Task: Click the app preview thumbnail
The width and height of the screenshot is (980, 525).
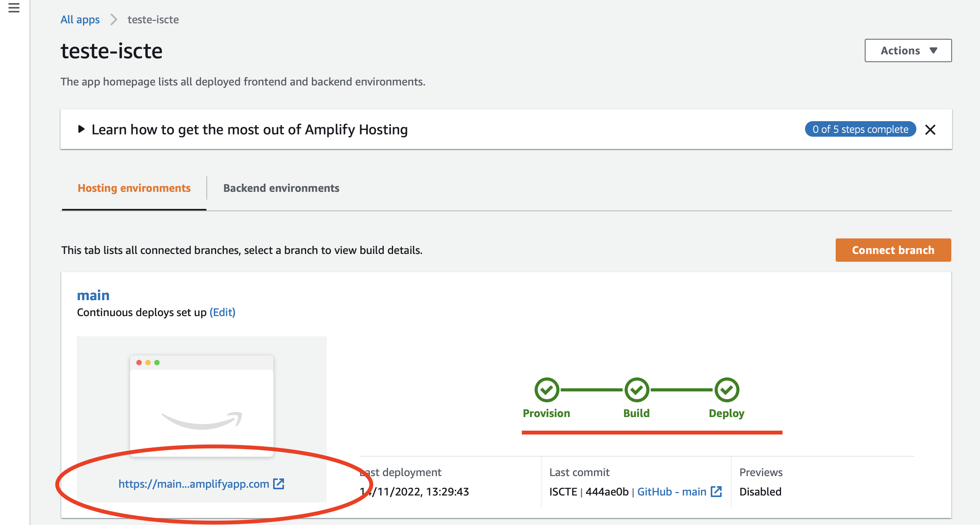Action: (202, 406)
